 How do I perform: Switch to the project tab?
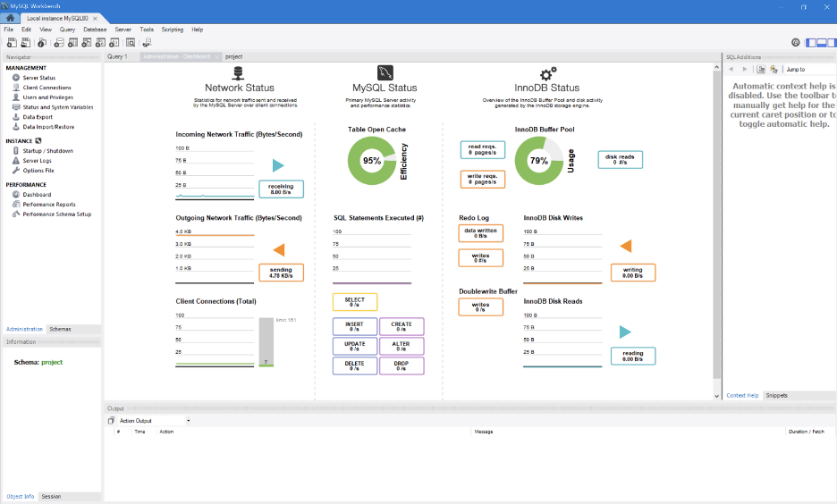point(233,56)
